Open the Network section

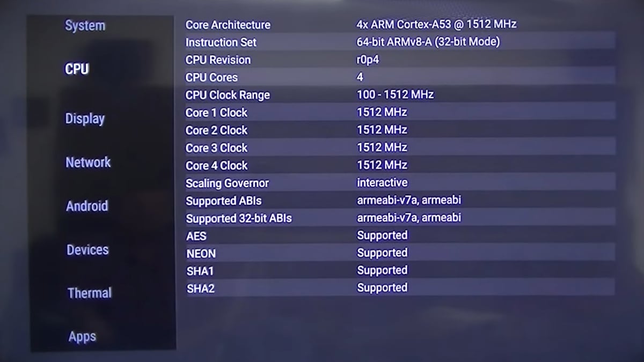click(x=87, y=162)
